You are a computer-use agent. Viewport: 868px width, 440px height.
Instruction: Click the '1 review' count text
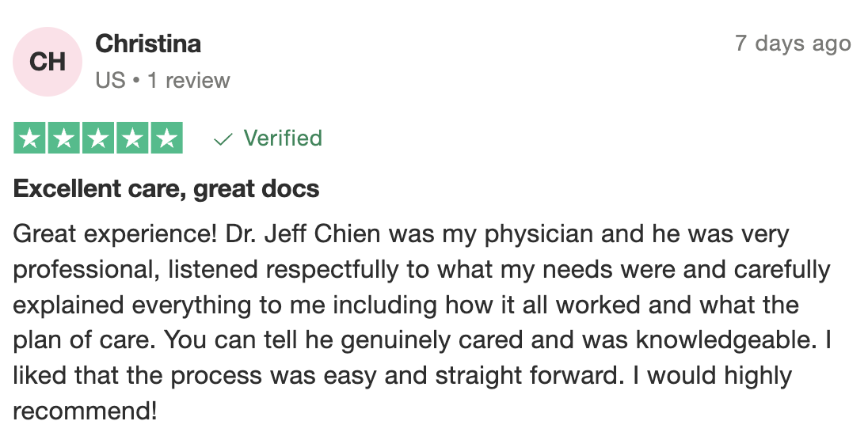tap(188, 81)
